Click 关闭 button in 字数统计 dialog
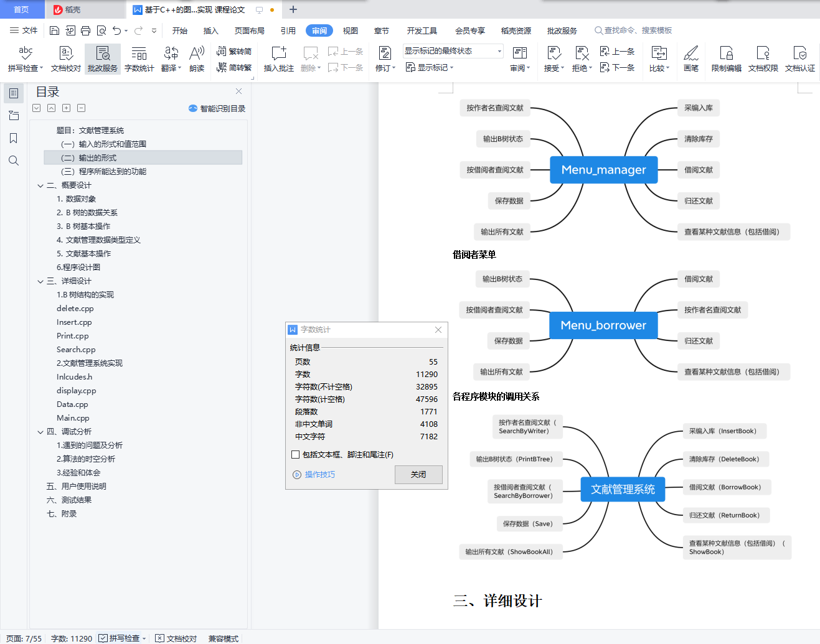This screenshot has height=644, width=820. [418, 474]
